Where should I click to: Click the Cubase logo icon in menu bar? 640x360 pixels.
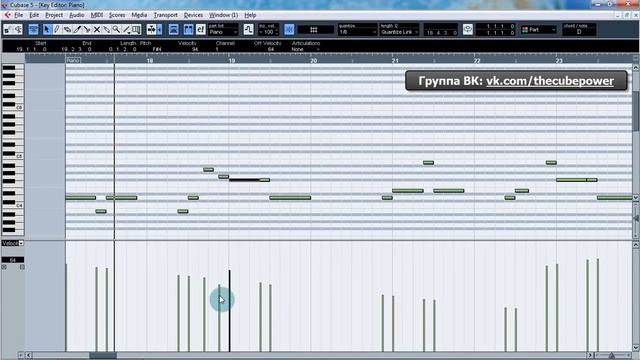click(x=7, y=15)
